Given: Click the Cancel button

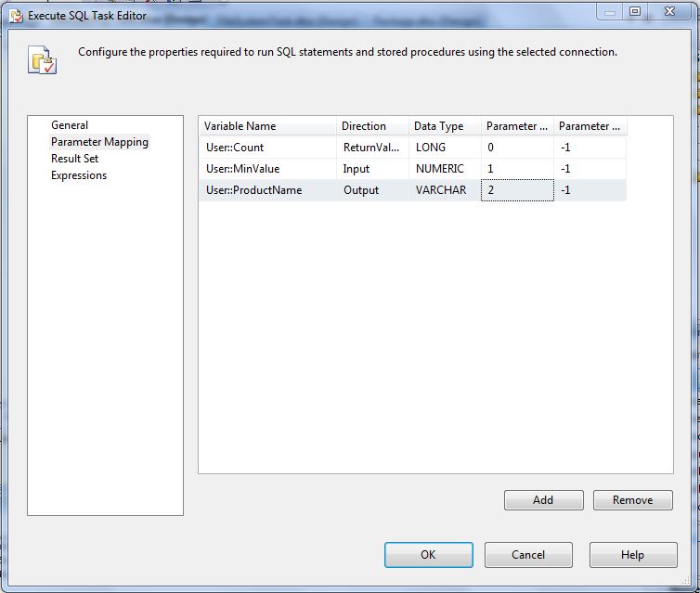Looking at the screenshot, I should [528, 555].
